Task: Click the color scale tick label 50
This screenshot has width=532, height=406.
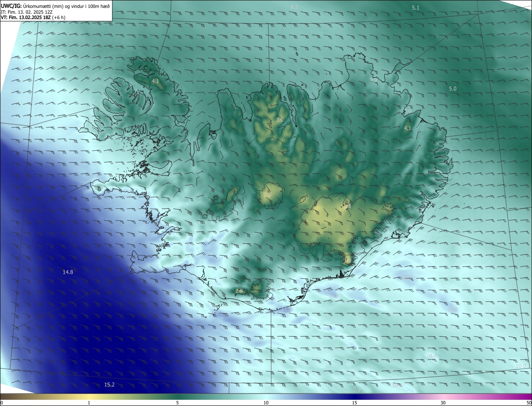Action: tap(529, 403)
